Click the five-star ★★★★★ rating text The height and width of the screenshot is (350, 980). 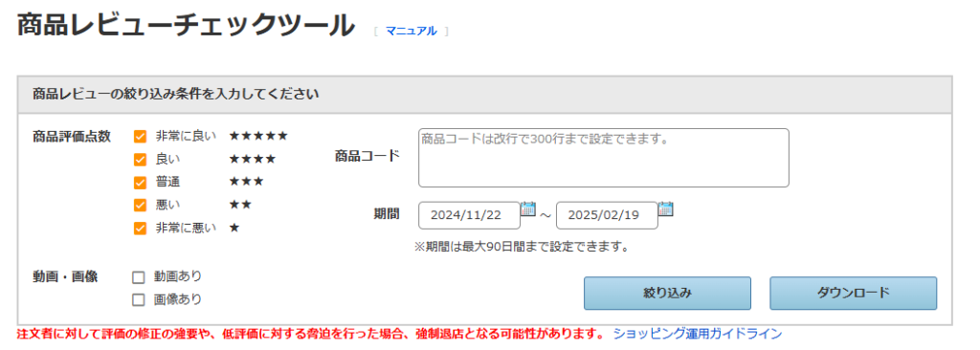click(258, 136)
